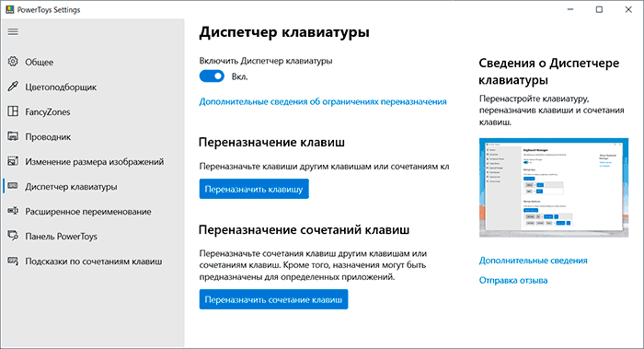Toggle the Включить Диспетчер клавиатуры switch
This screenshot has height=349, width=644.
(x=212, y=76)
